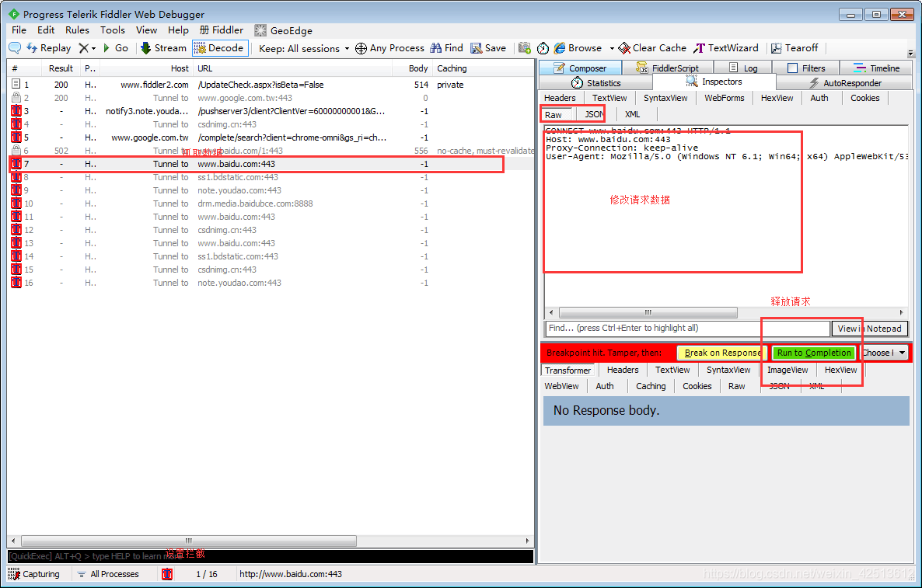Open the Keep: All sessions dropdown
This screenshot has height=588, width=922.
coord(304,49)
